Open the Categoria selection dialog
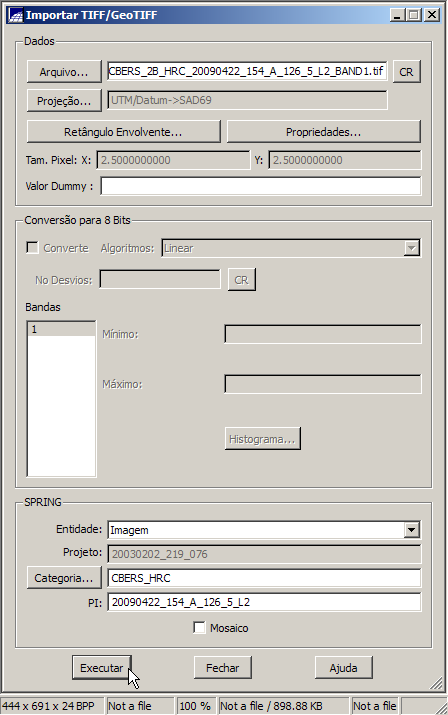 point(64,578)
